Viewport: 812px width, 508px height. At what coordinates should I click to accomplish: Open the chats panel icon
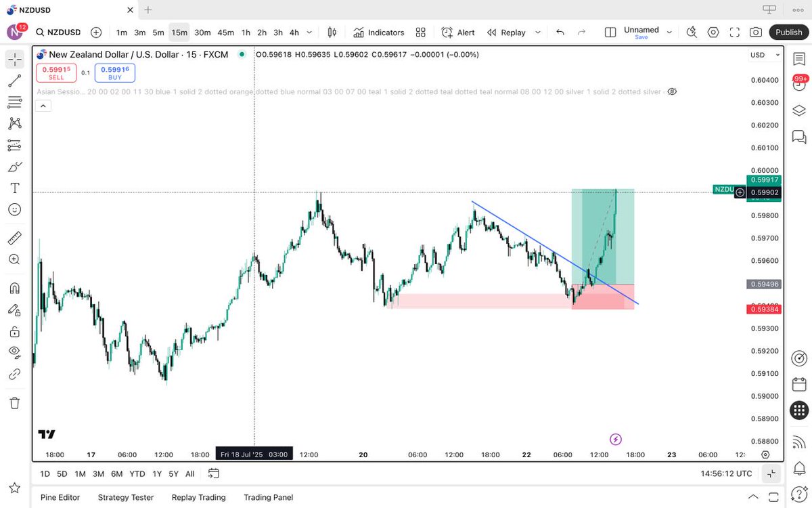pos(798,137)
